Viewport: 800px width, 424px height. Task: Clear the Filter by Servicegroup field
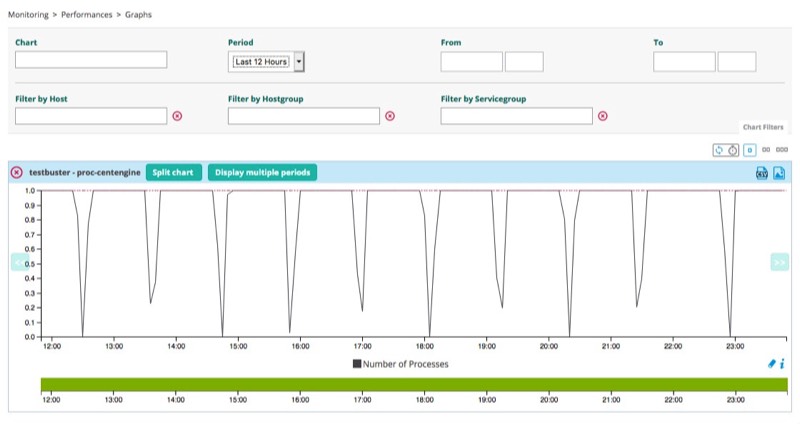click(x=602, y=116)
